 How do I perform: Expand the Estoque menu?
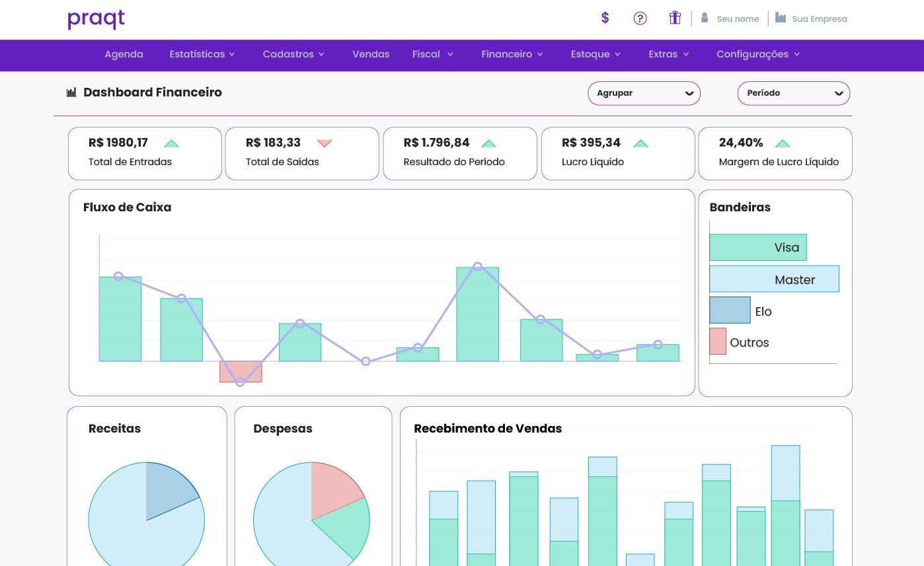[596, 54]
